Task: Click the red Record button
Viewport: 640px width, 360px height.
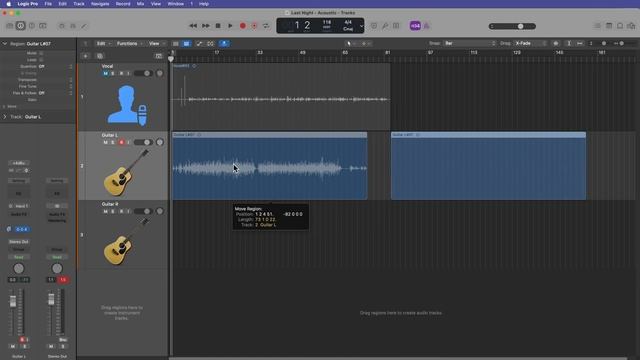Action: [242, 26]
